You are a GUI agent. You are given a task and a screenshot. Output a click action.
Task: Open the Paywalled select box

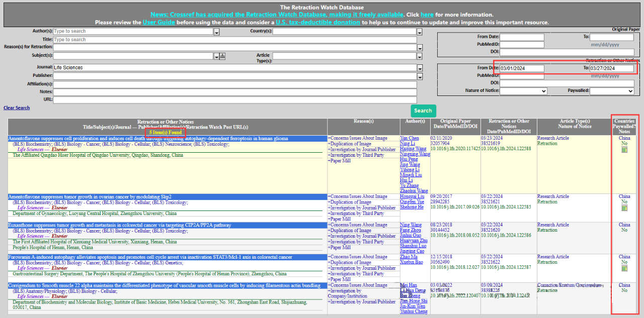tap(612, 91)
